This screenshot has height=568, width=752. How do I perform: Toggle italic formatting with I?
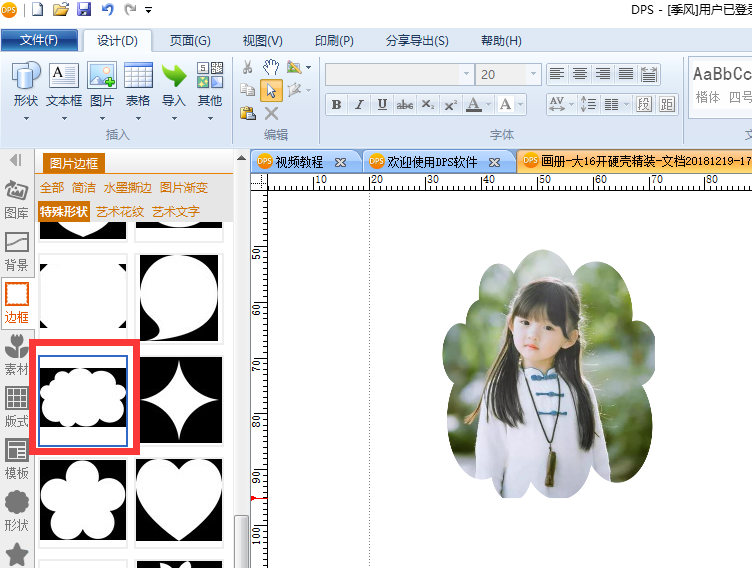pos(359,105)
